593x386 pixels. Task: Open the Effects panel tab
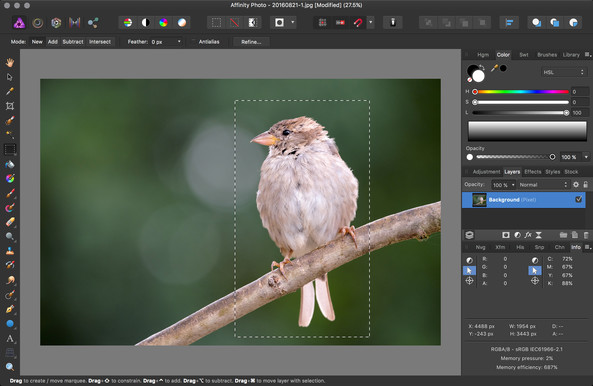(532, 172)
